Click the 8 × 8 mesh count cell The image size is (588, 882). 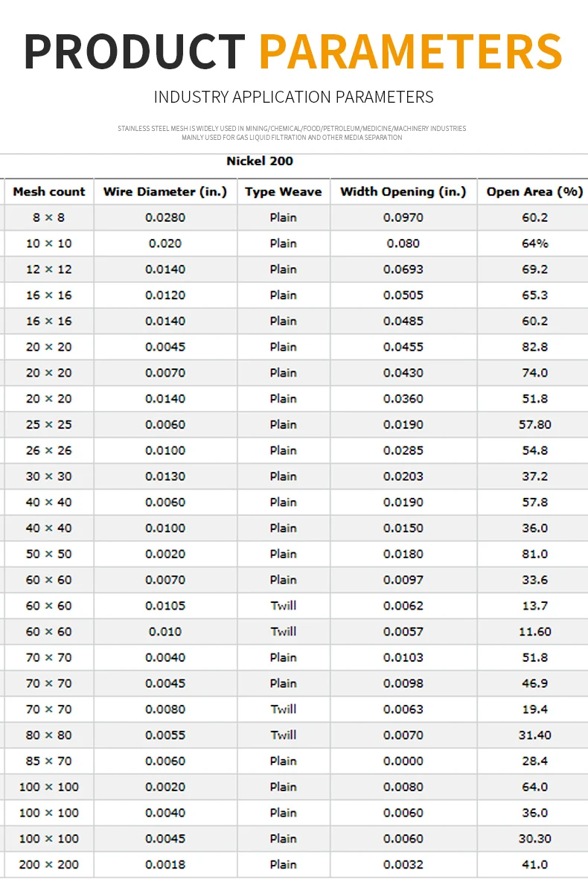[x=49, y=217]
